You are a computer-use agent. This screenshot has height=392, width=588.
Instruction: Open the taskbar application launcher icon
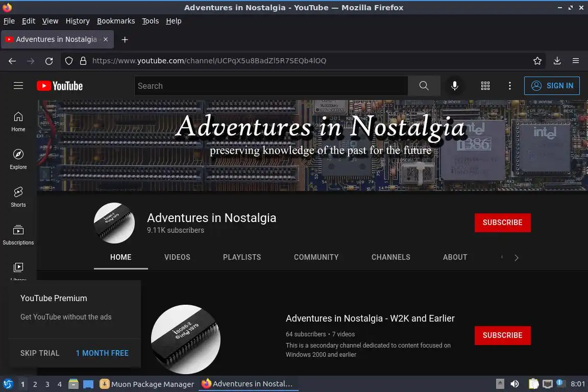click(x=8, y=384)
